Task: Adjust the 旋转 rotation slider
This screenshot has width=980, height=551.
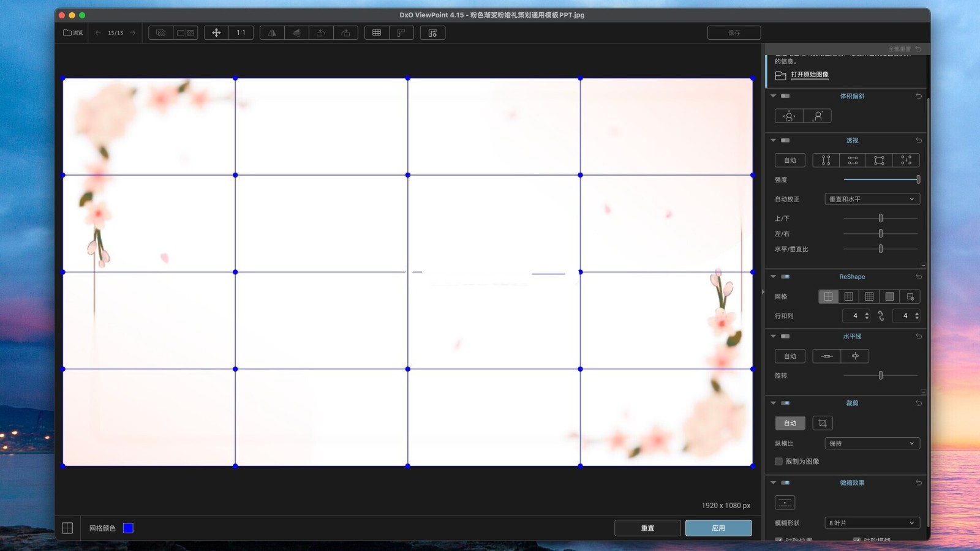Action: point(881,375)
